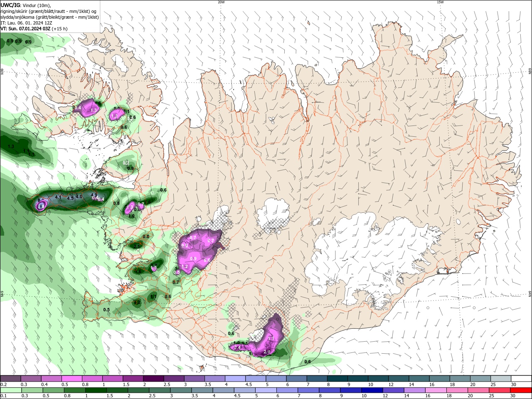Screen dimensions: 532x399
Task: Click the '4.0' precipitation value on the map
Action: [x=79, y=197]
